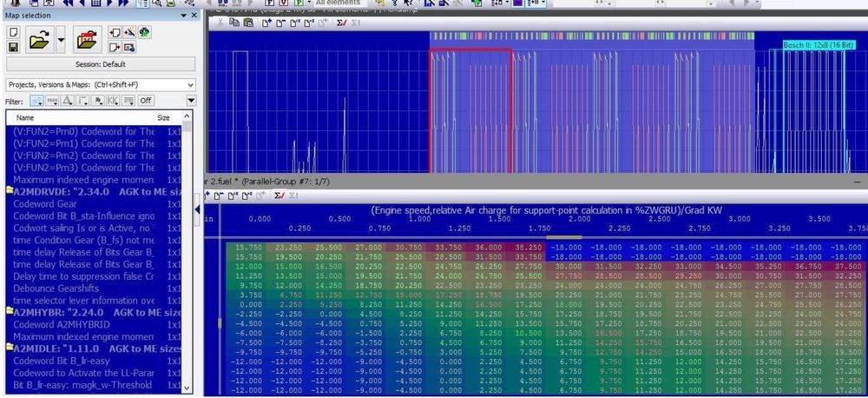Screen dimensions: 868x398
Task: Click the third document icon in hexdump toolbar
Action: [294, 23]
